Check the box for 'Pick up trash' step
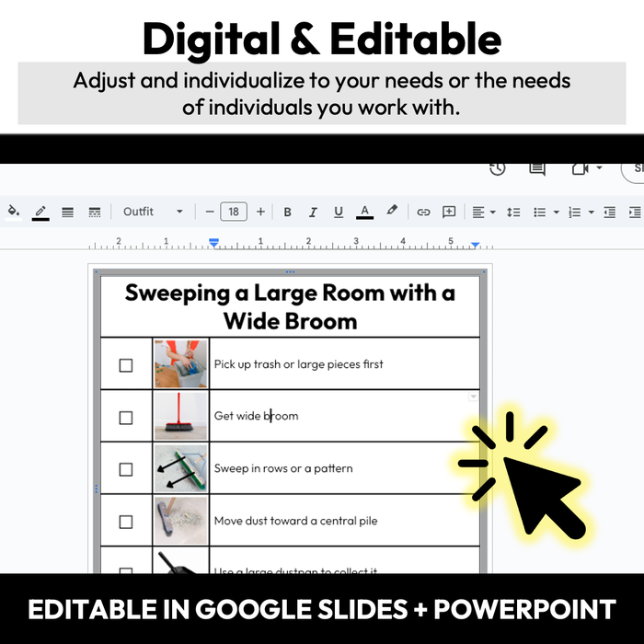The height and width of the screenshot is (644, 644). pyautogui.click(x=126, y=365)
